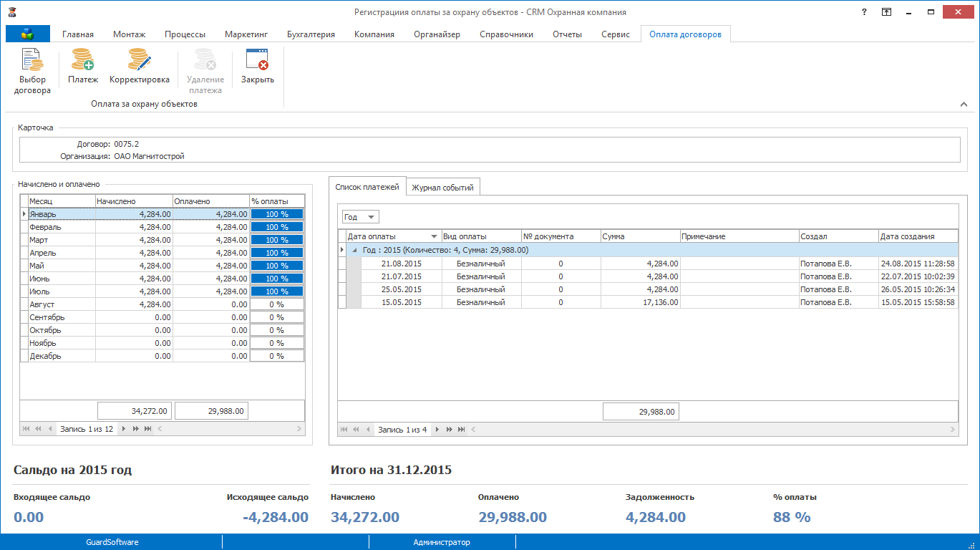Image resolution: width=980 pixels, height=550 pixels.
Task: Open the Дата оплаты column filter arrow
Action: pos(434,236)
